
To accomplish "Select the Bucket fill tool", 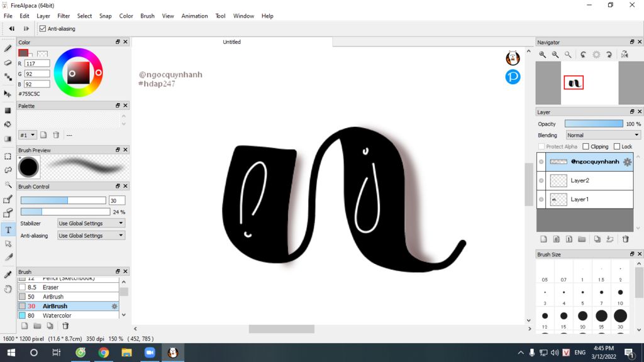I will (x=8, y=124).
